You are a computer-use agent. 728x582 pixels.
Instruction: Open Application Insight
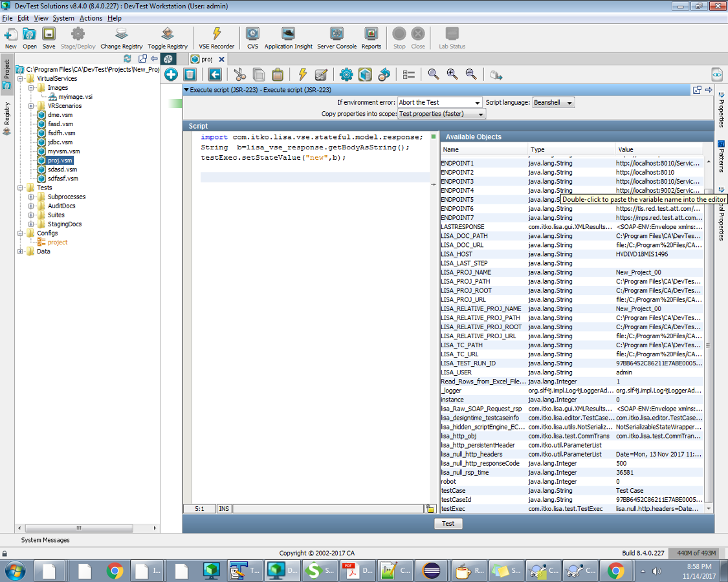(x=287, y=36)
